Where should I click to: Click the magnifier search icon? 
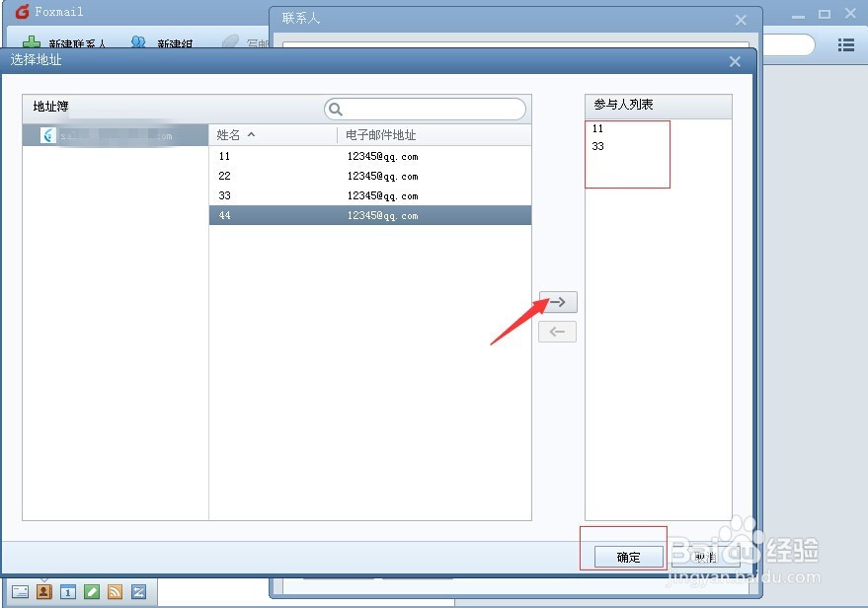(x=336, y=109)
